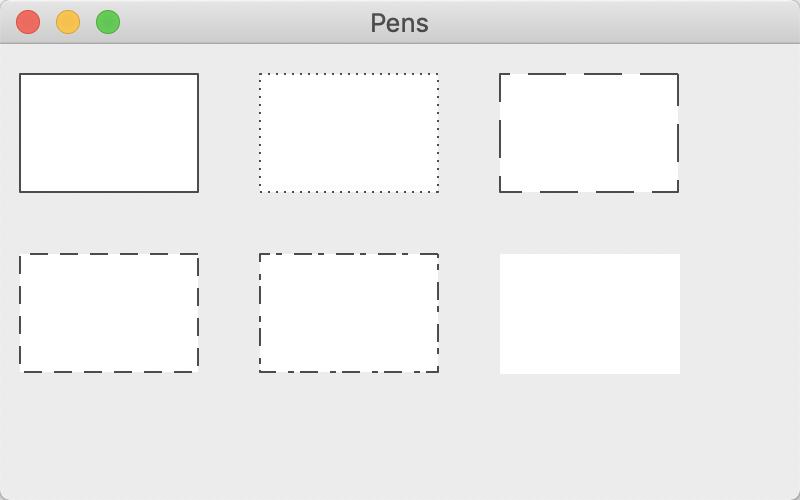Select the dash-dot bordered rectangle
Screen dimensions: 800x500
point(349,313)
